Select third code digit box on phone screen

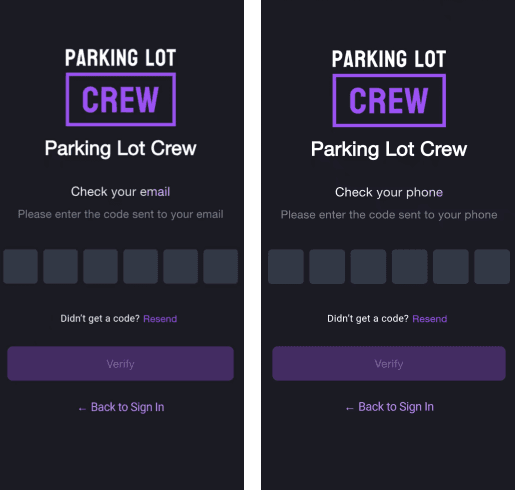pyautogui.click(x=368, y=267)
